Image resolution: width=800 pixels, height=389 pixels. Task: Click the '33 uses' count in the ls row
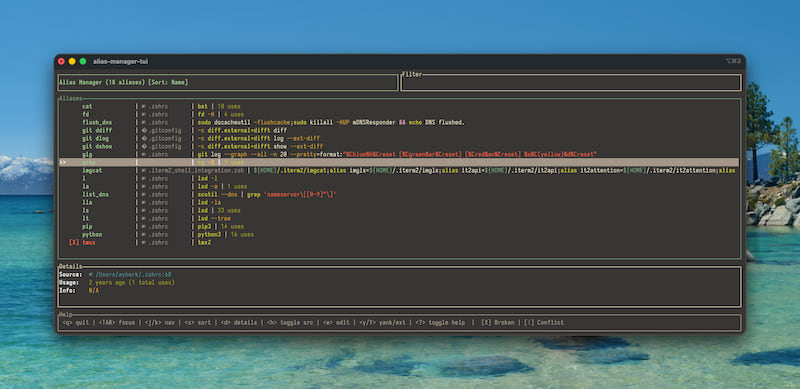pos(229,210)
